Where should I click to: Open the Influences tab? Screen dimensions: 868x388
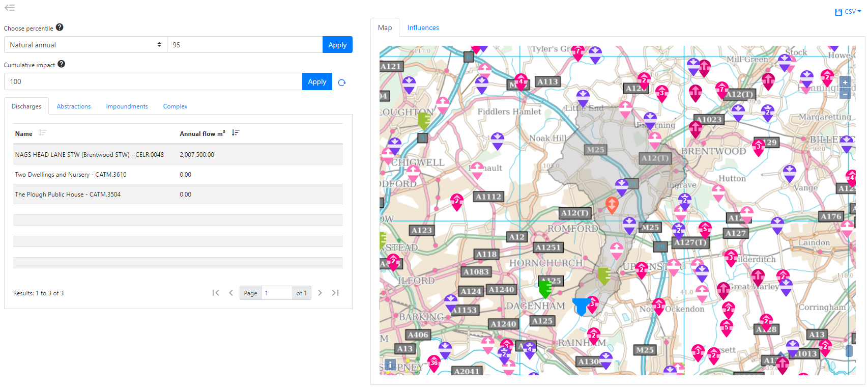tap(423, 28)
